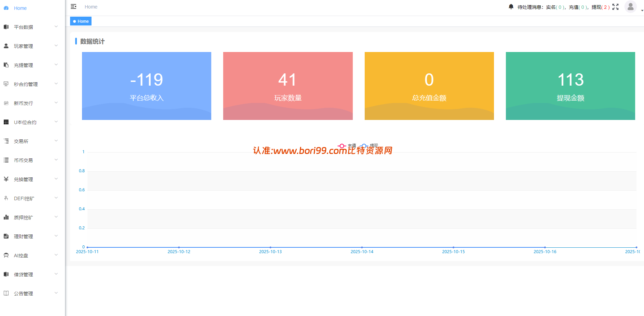
Task: Click the 质押挖矿 bar chart icon
Action: [x=6, y=217]
